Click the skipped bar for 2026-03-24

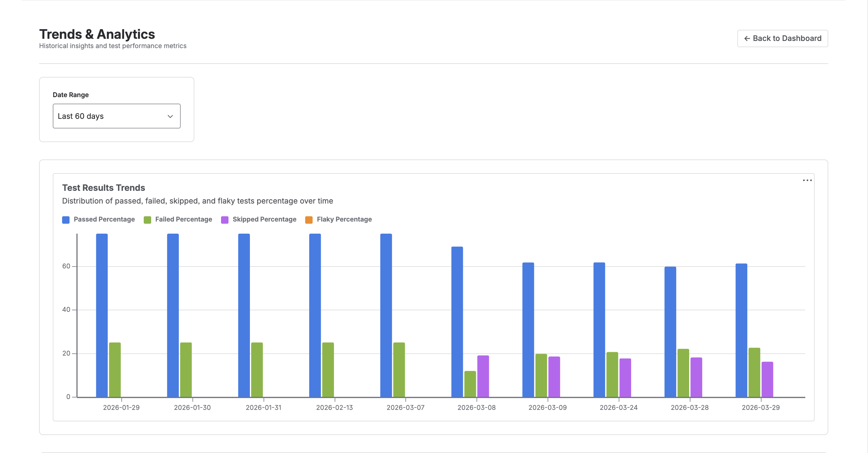pyautogui.click(x=625, y=378)
